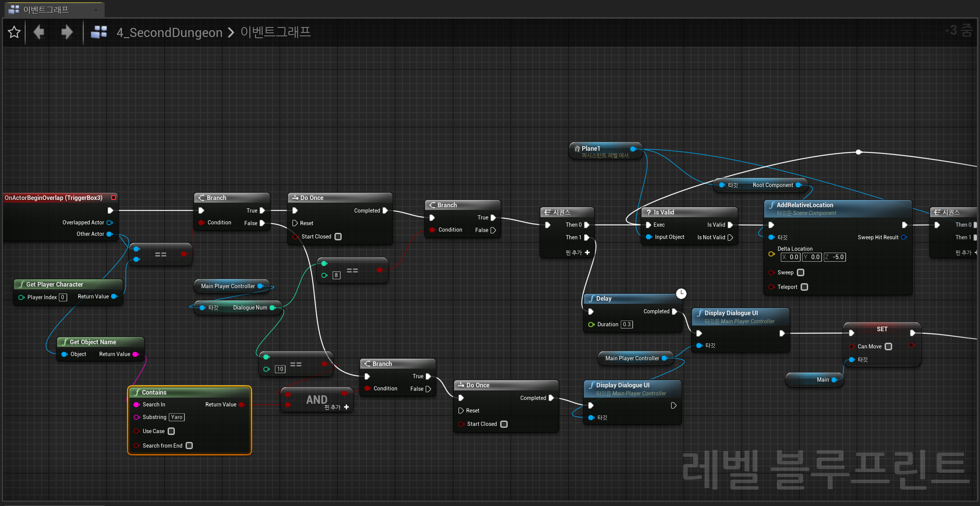Click the clock icon on the Delay node
The image size is (980, 506).
[681, 293]
